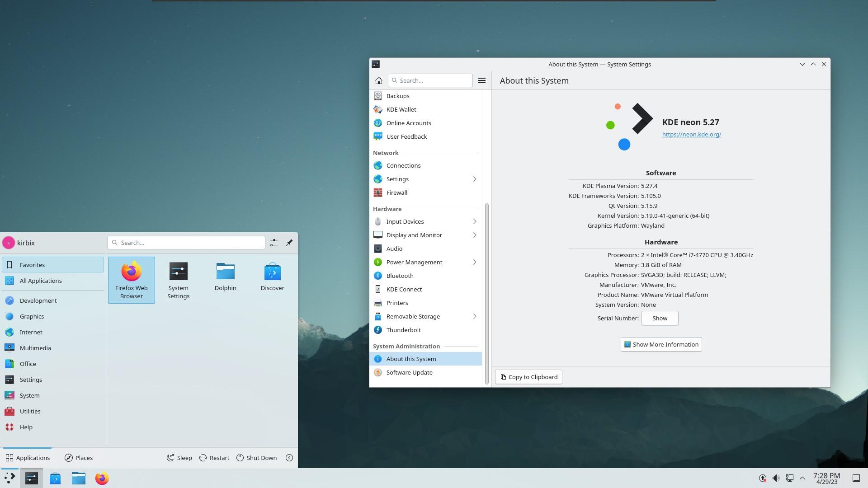Expand Display and Monitor submenu
This screenshot has height=488, width=868.
(475, 235)
